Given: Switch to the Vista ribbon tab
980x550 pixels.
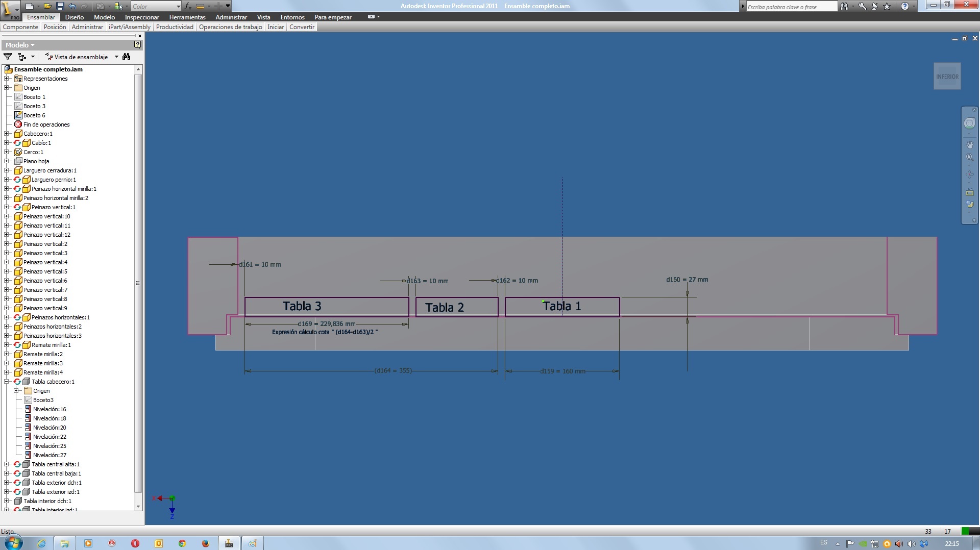Looking at the screenshot, I should click(x=263, y=17).
